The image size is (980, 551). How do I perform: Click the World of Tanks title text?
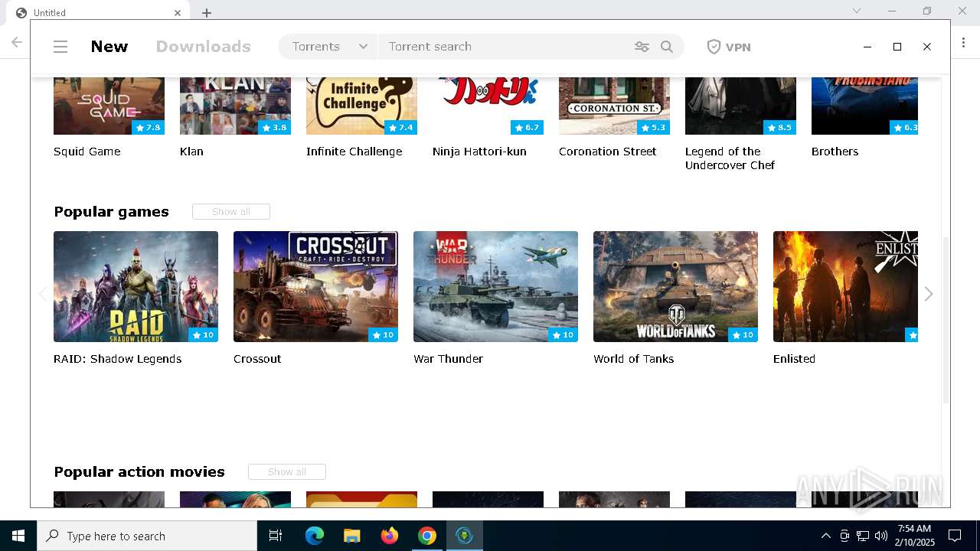633,359
